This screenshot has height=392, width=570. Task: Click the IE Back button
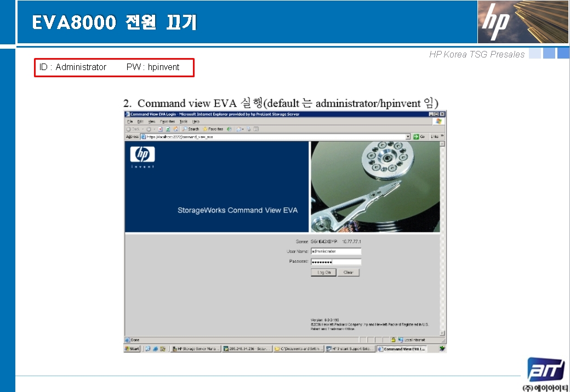[x=133, y=129]
